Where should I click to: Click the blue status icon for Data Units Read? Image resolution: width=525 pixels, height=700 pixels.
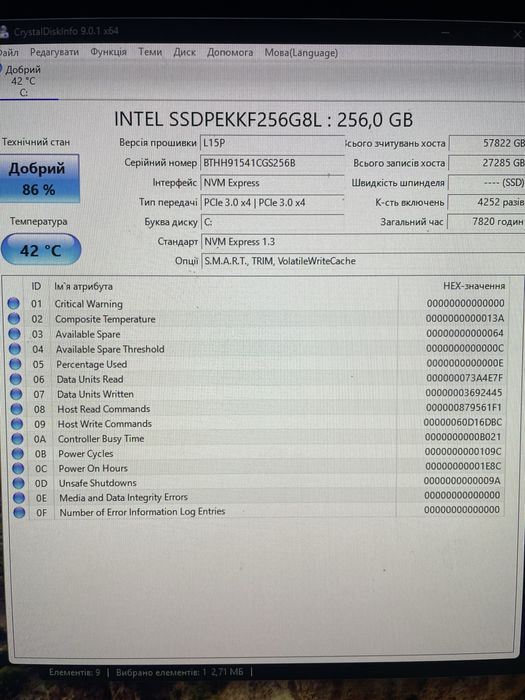click(16, 379)
